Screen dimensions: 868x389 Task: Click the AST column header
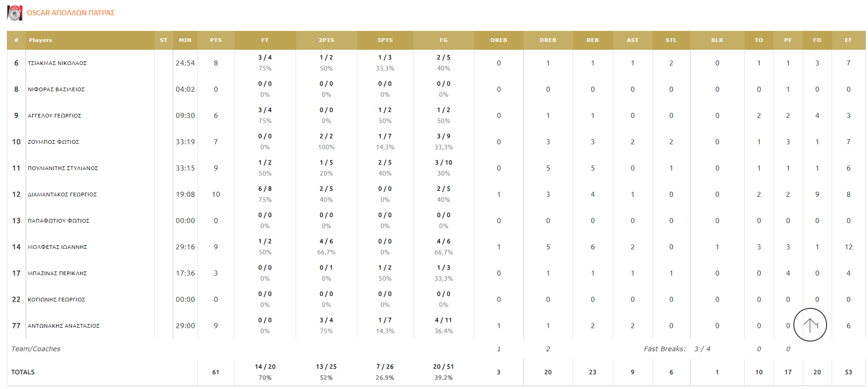[632, 40]
